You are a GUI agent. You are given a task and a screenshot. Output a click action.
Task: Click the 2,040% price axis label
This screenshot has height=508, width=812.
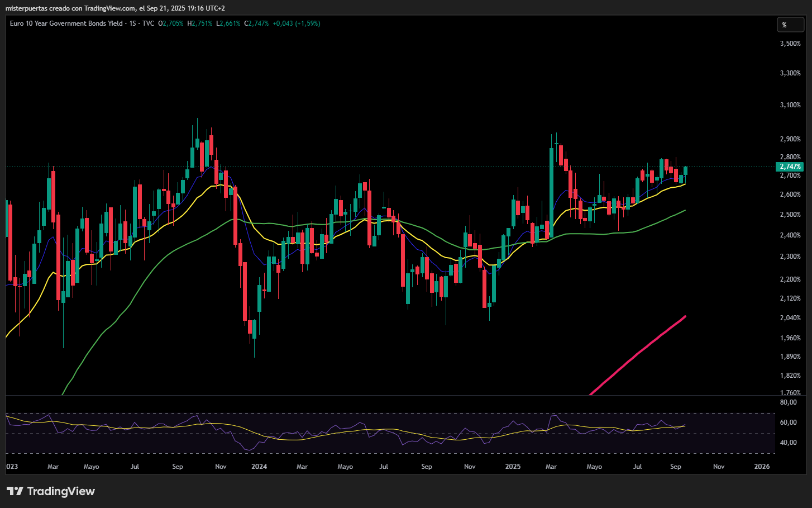[x=790, y=318]
